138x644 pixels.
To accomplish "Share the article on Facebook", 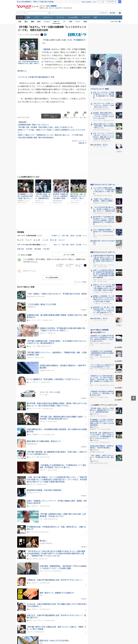I will tap(45, 35).
